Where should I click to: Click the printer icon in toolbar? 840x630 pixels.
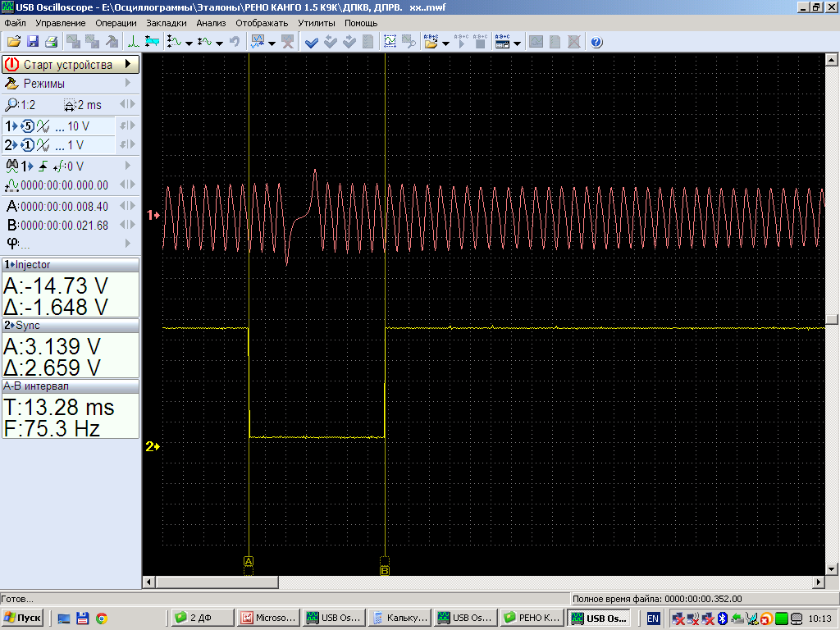click(x=51, y=42)
